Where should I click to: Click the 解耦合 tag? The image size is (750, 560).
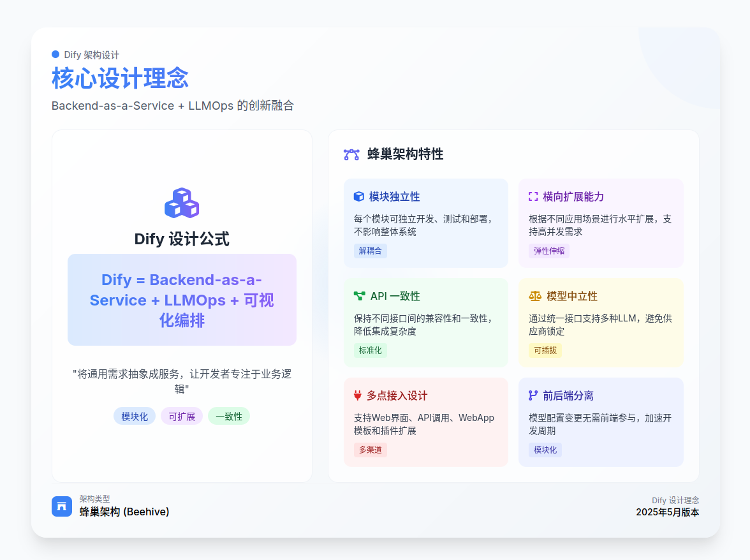click(370, 251)
